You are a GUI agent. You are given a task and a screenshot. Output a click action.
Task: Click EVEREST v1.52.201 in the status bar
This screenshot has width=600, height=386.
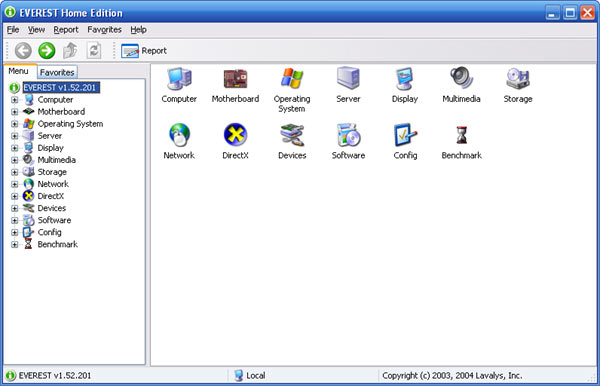pyautogui.click(x=55, y=376)
